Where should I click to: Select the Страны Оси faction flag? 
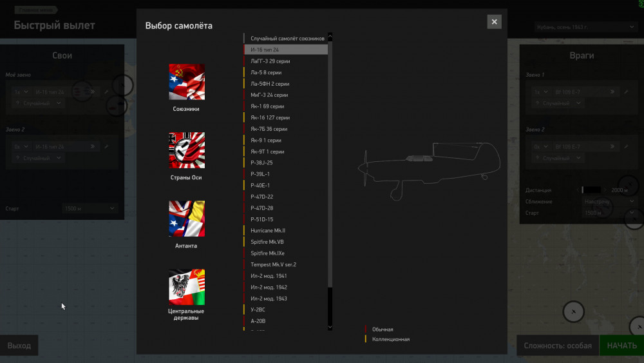pyautogui.click(x=187, y=150)
